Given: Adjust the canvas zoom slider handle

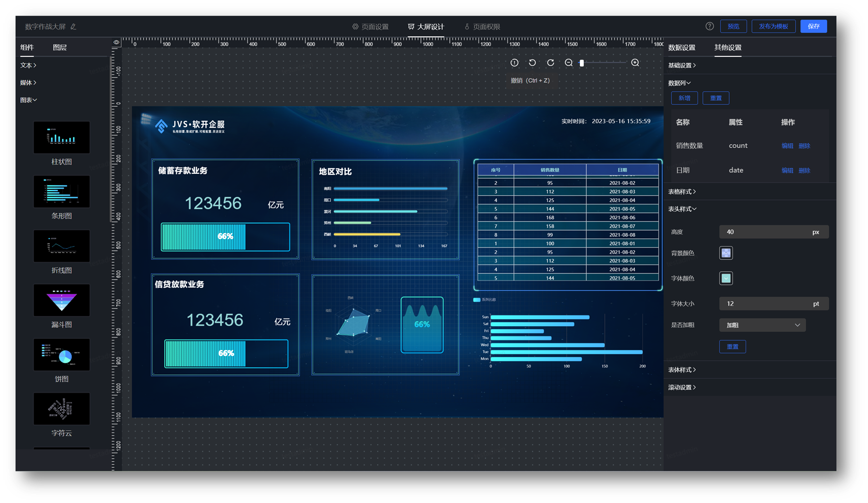Looking at the screenshot, I should [582, 63].
